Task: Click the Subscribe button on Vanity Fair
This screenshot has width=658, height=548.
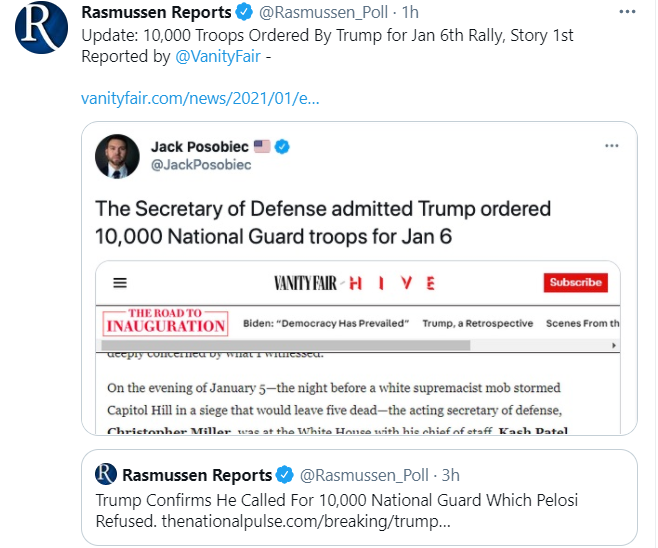Action: pyautogui.click(x=575, y=283)
